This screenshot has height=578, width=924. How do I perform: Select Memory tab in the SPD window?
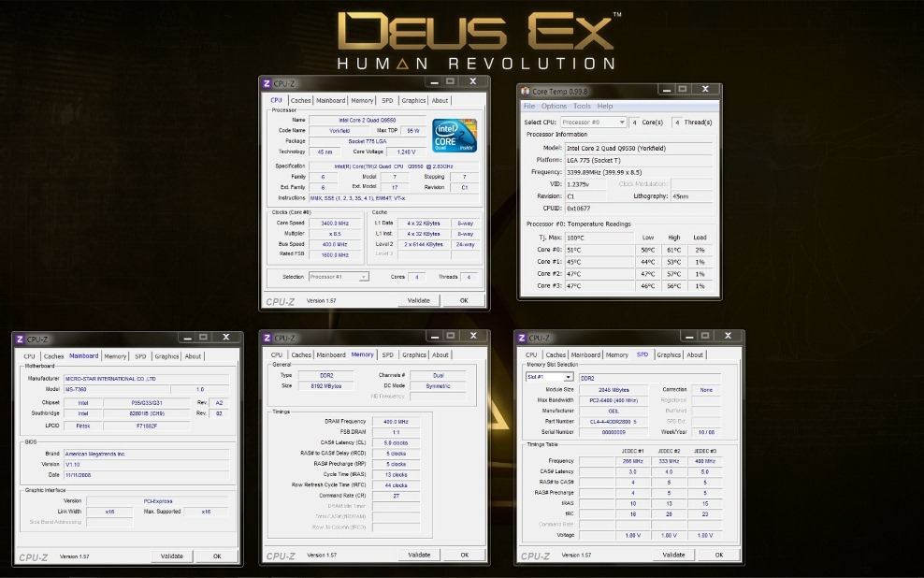coord(616,355)
